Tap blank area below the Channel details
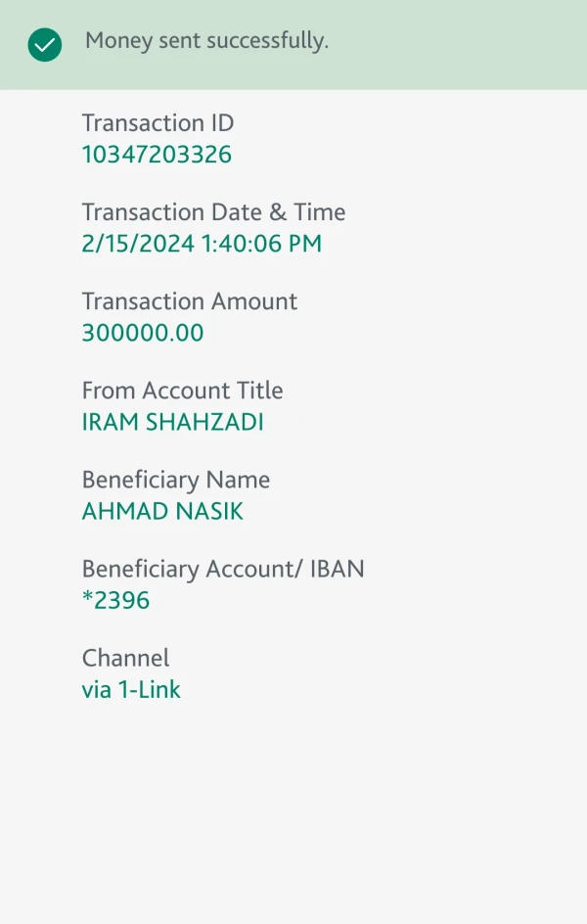This screenshot has height=924, width=587. pos(293,812)
